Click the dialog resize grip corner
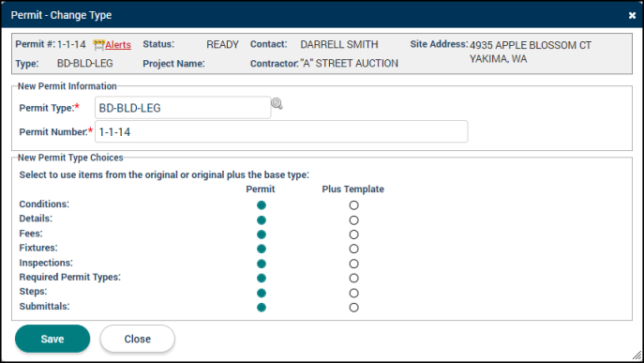 click(637, 355)
